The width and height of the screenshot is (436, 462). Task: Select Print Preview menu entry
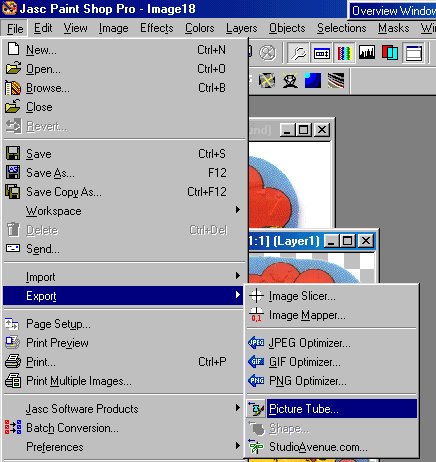click(123, 343)
